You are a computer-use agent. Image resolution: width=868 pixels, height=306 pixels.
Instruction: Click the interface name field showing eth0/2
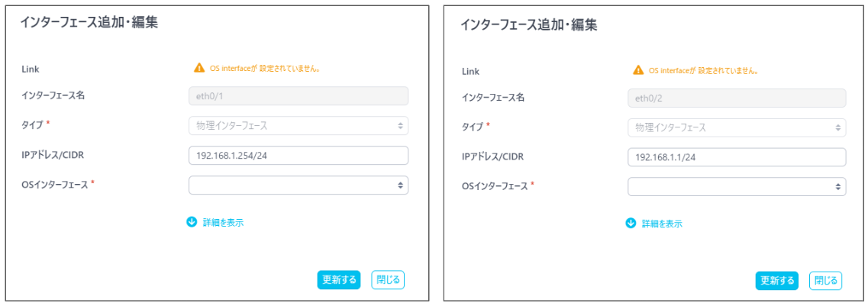point(737,98)
